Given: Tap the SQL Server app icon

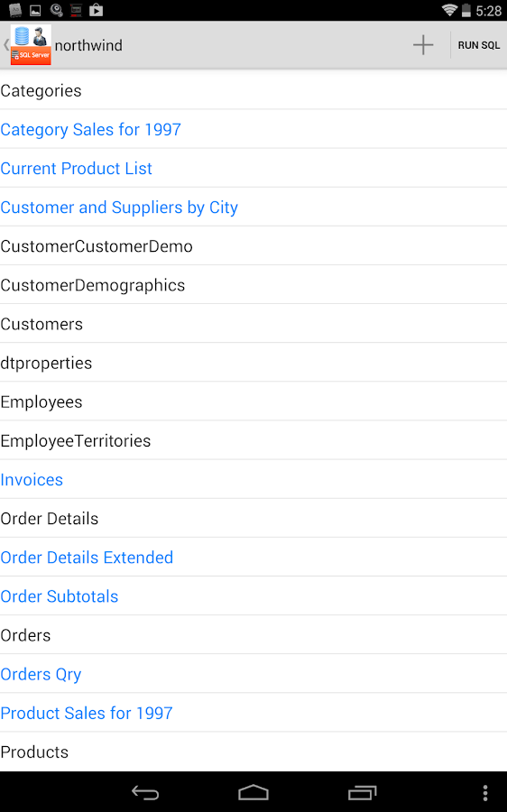Looking at the screenshot, I should click(x=31, y=44).
